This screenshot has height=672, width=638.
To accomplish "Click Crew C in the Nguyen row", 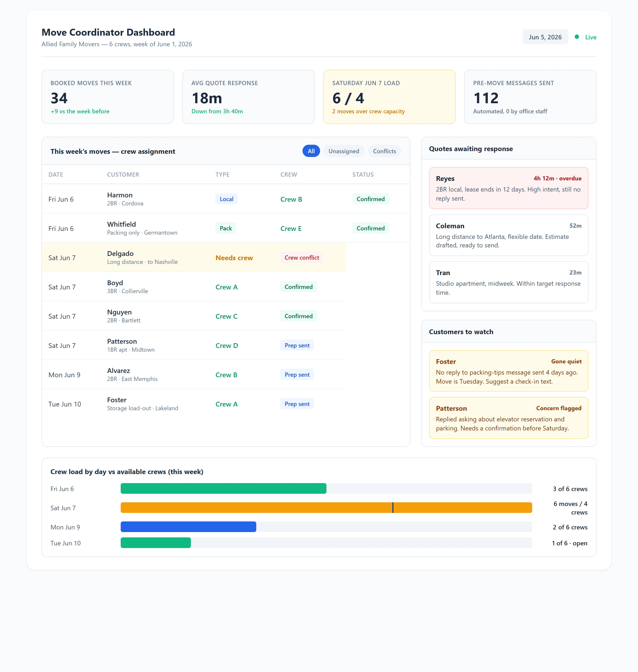I will pyautogui.click(x=226, y=316).
